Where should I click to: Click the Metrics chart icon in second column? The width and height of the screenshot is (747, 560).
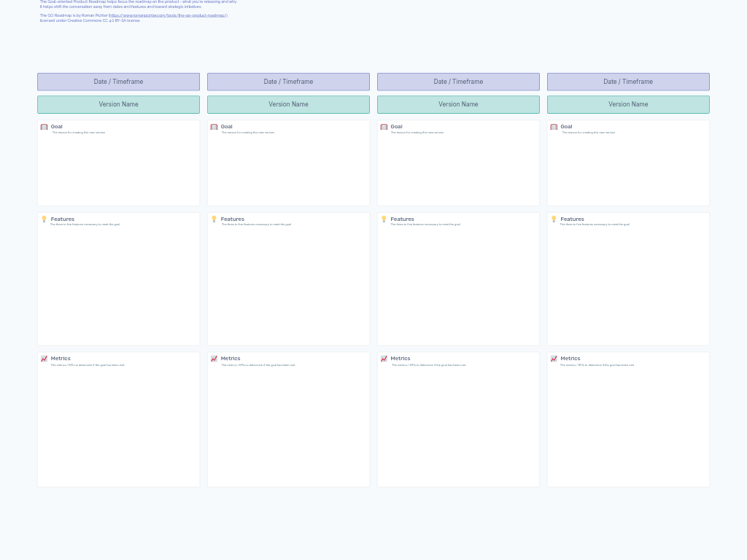point(214,359)
